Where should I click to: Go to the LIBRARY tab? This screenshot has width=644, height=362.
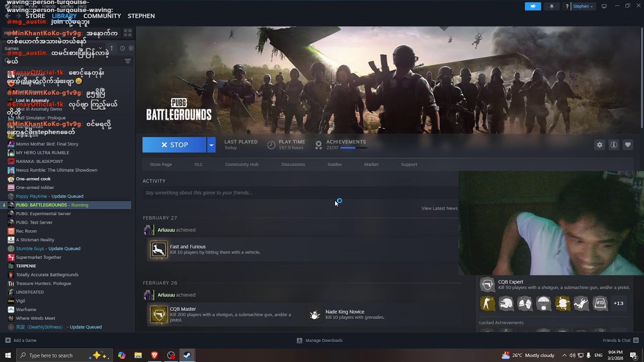64,16
